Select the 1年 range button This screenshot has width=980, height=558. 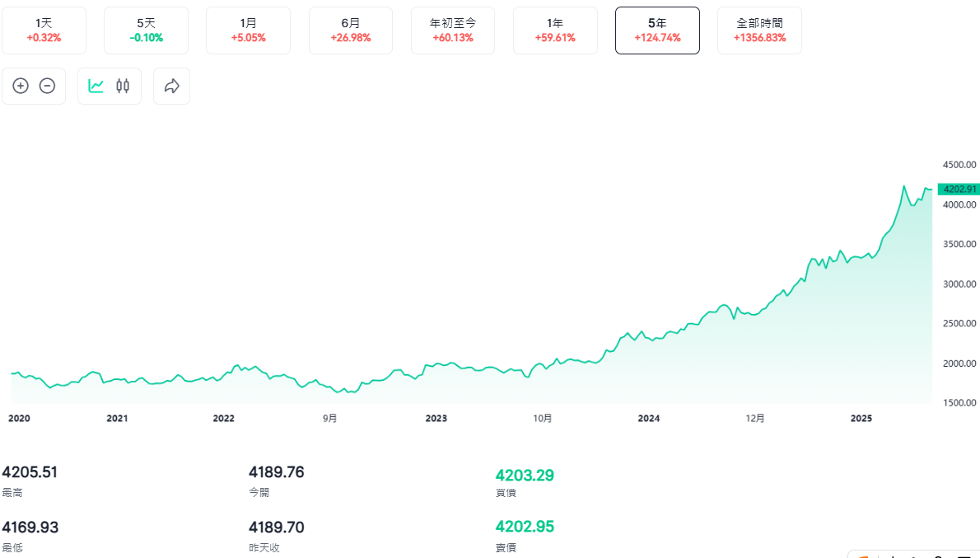[555, 30]
